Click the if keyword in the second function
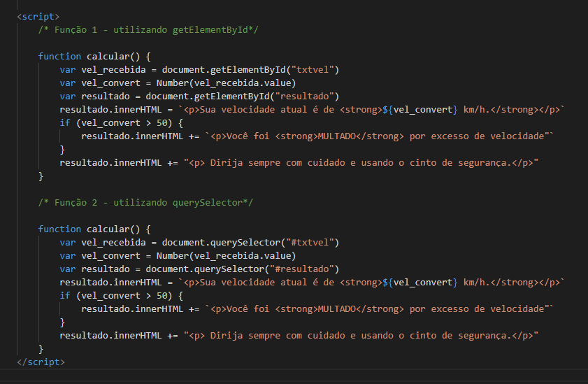The height and width of the screenshot is (384, 588). 64,296
